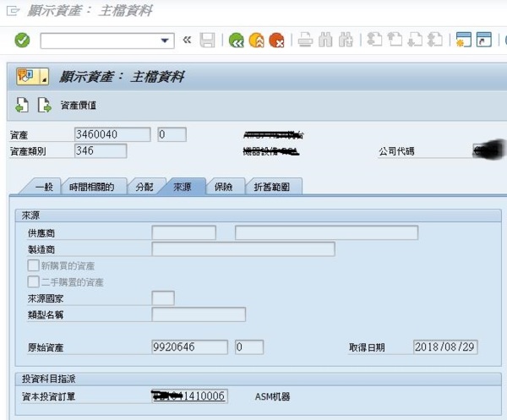Image resolution: width=507 pixels, height=420 pixels.
Task: Click the Create New Session icon
Action: tap(462, 40)
